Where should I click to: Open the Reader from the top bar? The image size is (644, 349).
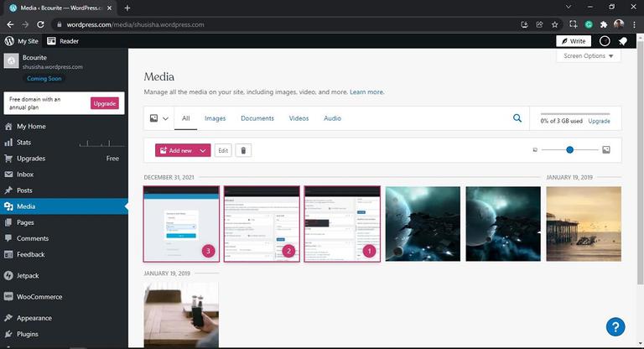point(63,41)
